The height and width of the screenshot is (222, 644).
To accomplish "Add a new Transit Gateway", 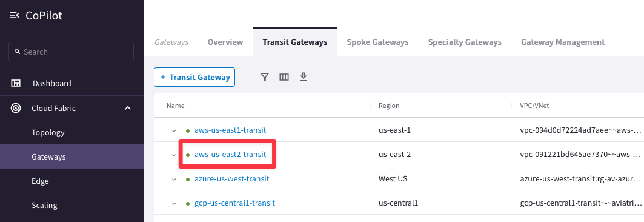I will (x=194, y=77).
